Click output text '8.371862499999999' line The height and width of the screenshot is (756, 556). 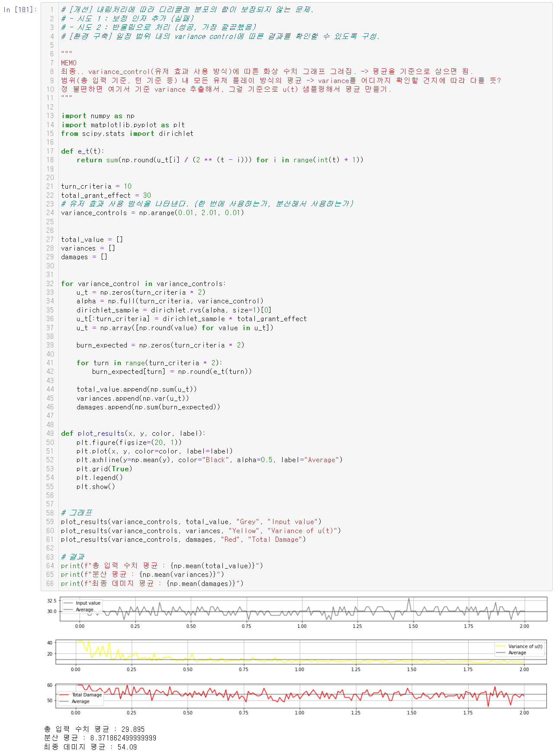[x=100, y=738]
